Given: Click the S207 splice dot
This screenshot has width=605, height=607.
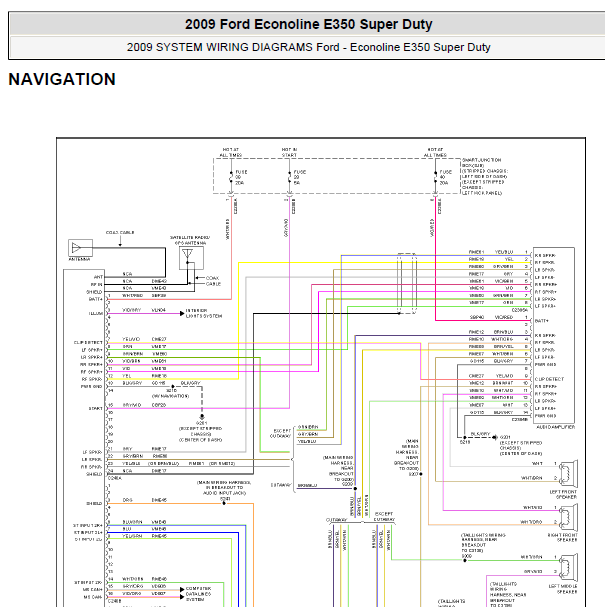Looking at the screenshot, I should pos(421,474).
